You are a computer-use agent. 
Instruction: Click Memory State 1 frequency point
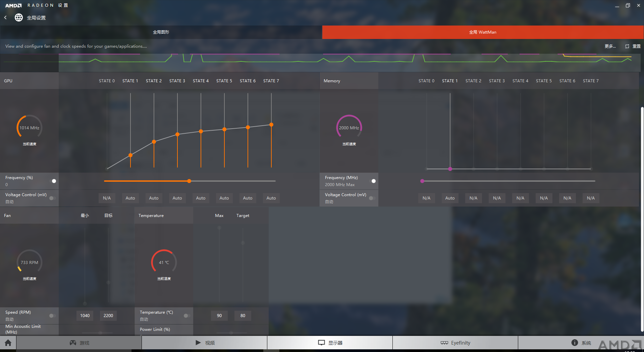point(450,169)
